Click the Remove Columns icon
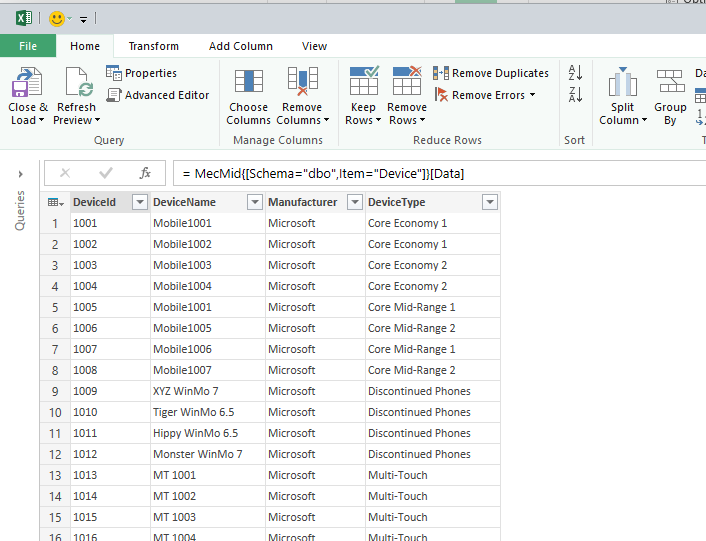This screenshot has width=706, height=541. point(303,81)
